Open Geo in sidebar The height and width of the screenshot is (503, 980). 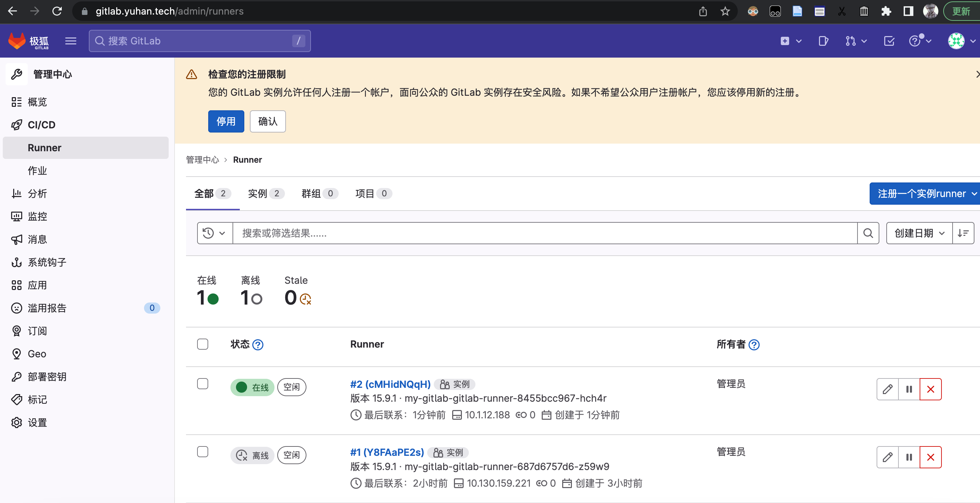point(86,353)
